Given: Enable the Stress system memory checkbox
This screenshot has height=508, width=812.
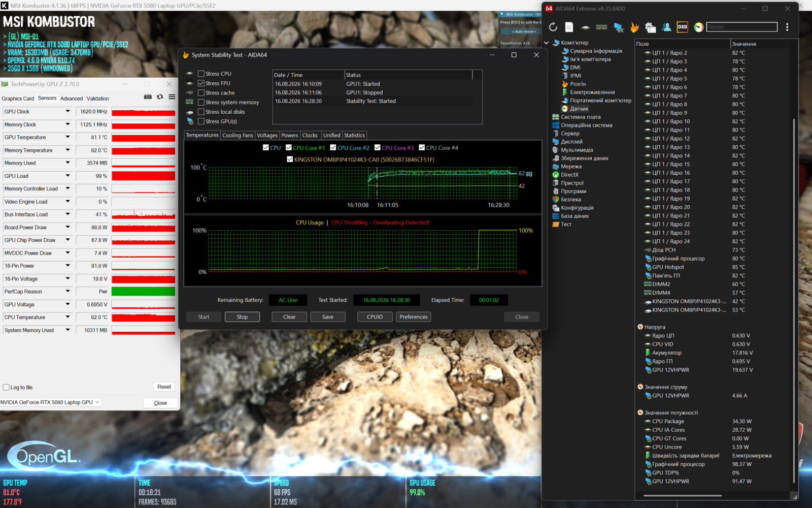Looking at the screenshot, I should tap(201, 102).
